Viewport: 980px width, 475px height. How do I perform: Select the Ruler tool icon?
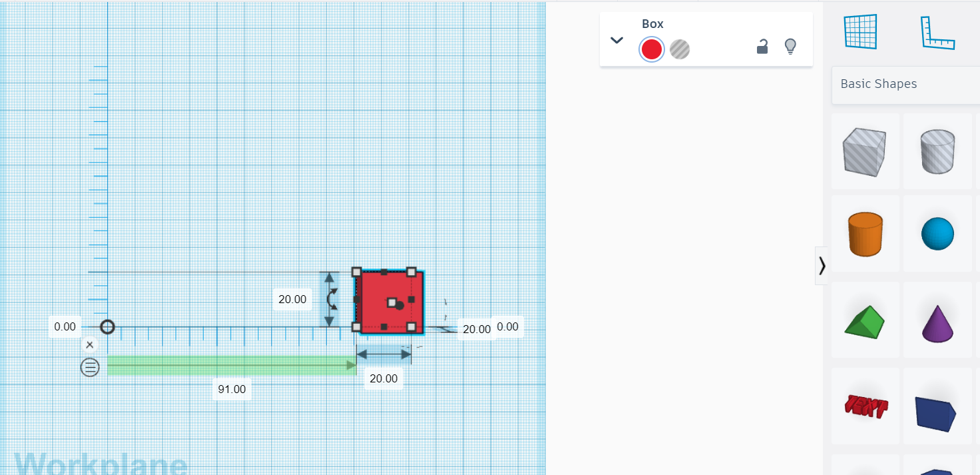click(x=938, y=33)
